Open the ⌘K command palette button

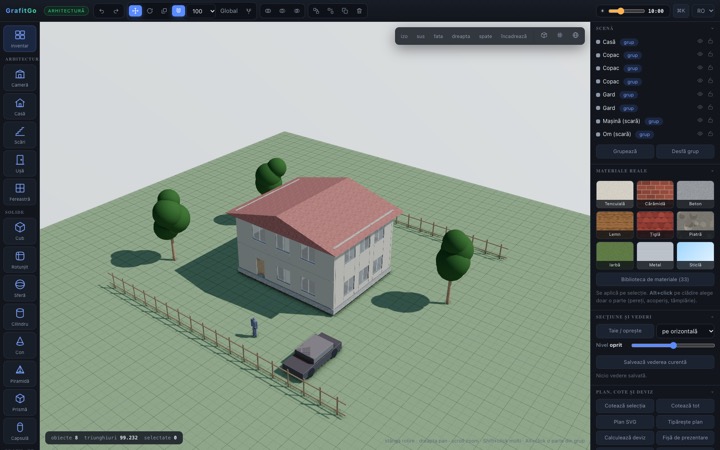click(x=681, y=11)
